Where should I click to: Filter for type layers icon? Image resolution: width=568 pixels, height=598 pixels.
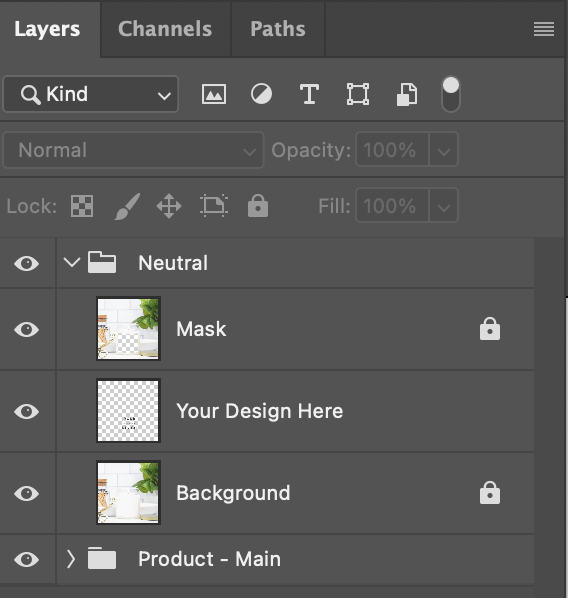pyautogui.click(x=309, y=94)
